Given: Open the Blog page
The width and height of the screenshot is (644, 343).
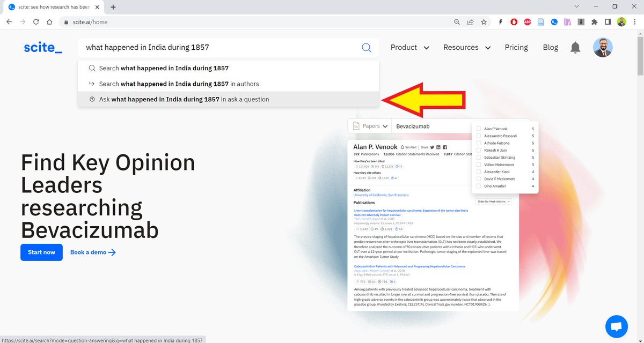Looking at the screenshot, I should click(550, 47).
